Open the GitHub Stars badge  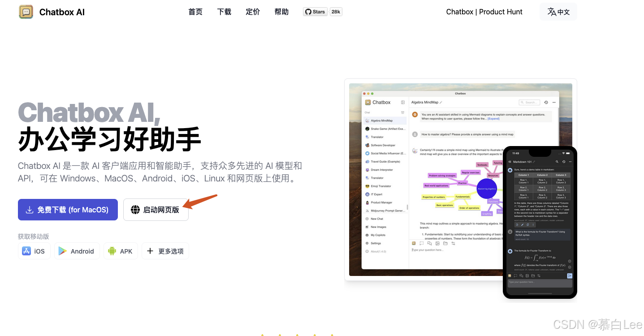315,12
